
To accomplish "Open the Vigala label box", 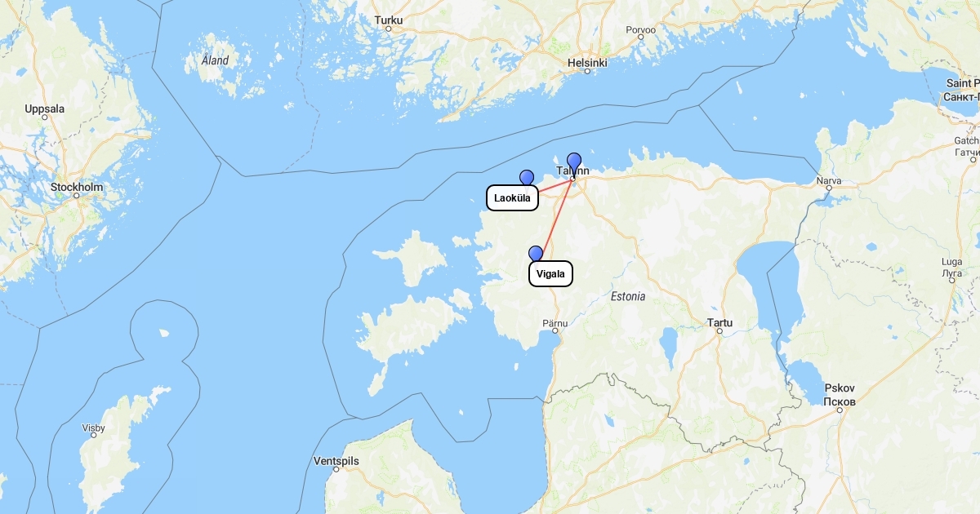I will tap(551, 274).
